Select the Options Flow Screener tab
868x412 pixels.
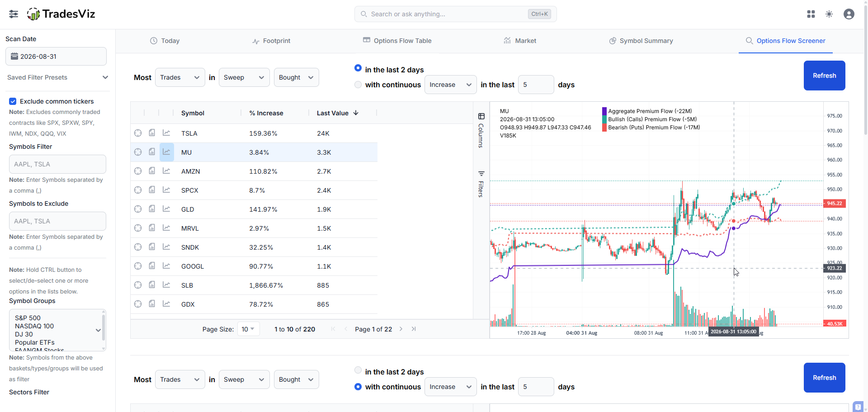[785, 41]
